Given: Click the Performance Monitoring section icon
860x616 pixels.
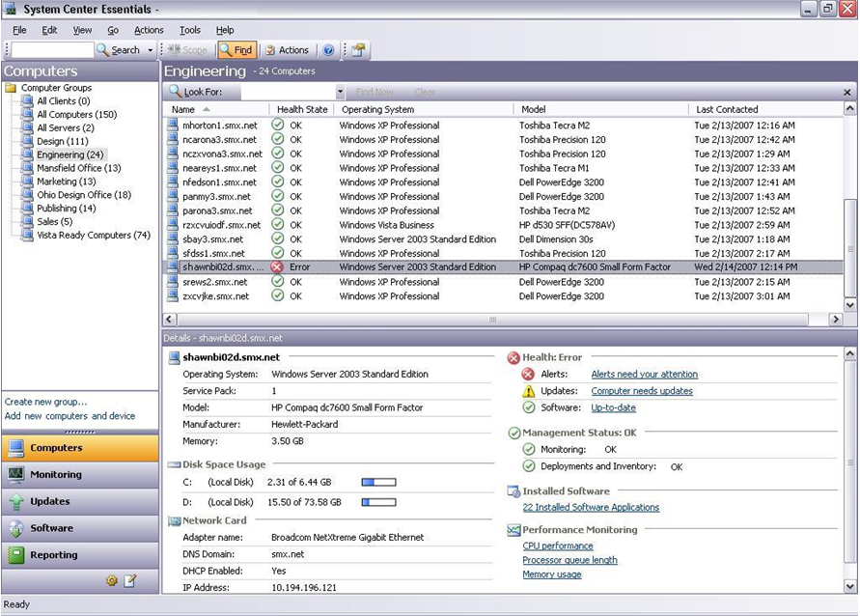Looking at the screenshot, I should (513, 530).
